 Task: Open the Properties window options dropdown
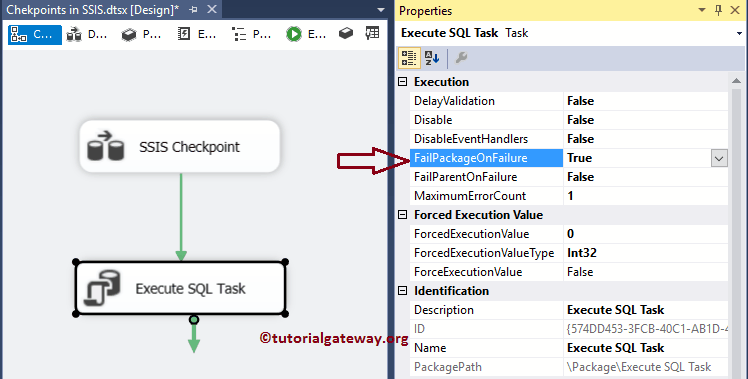(702, 10)
